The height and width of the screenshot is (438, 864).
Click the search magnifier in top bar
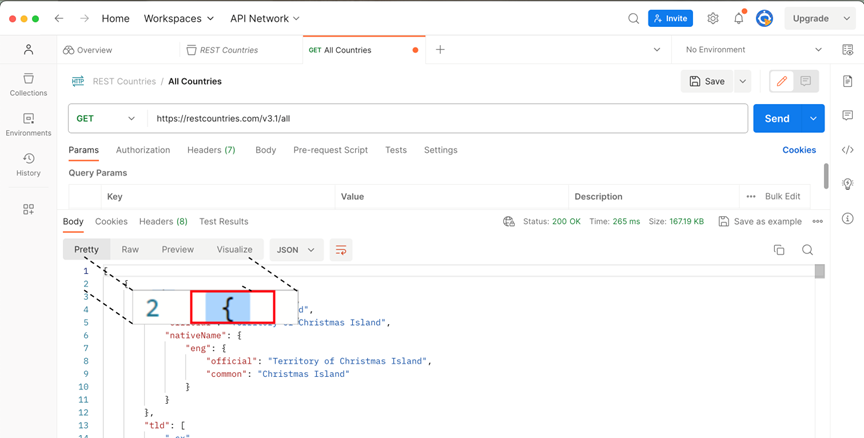coord(633,18)
